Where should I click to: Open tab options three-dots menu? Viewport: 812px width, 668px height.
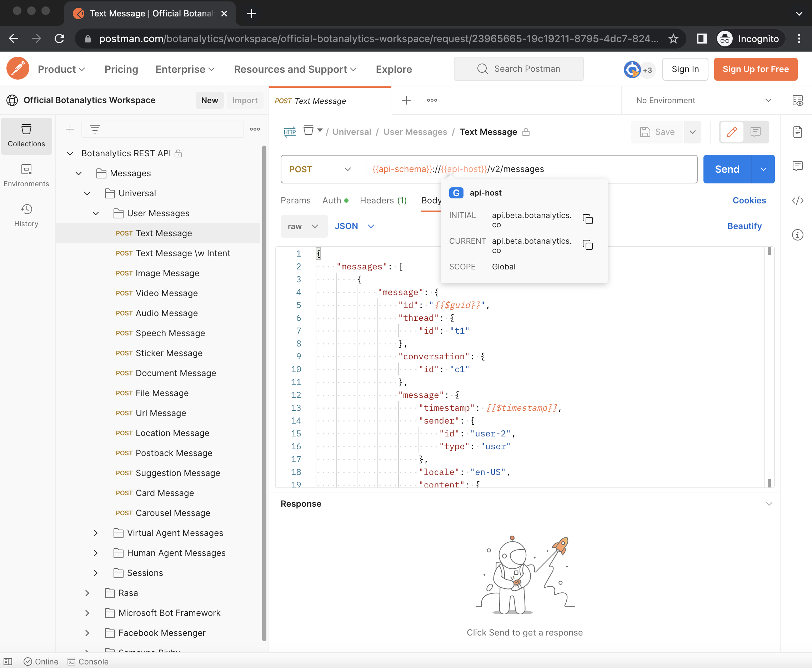pyautogui.click(x=432, y=100)
